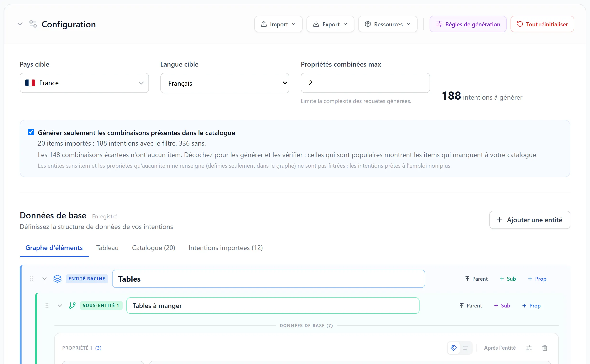This screenshot has height=364, width=590.
Task: Click the layers icon beside Entité racine
Action: pyautogui.click(x=57, y=279)
